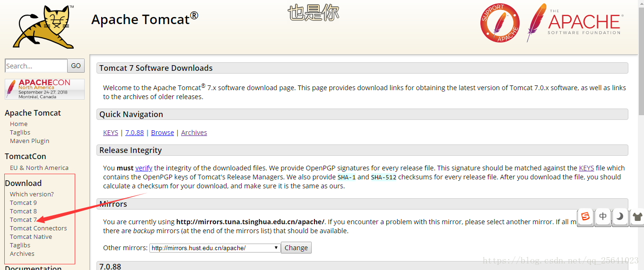This screenshot has width=644, height=270.
Task: Click the 7.0.88 section heading
Action: point(110,266)
